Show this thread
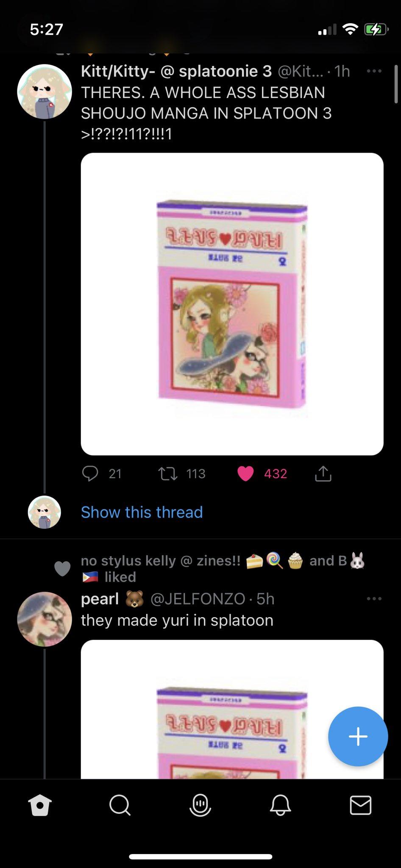Screen dimensions: 401x868 (142, 512)
